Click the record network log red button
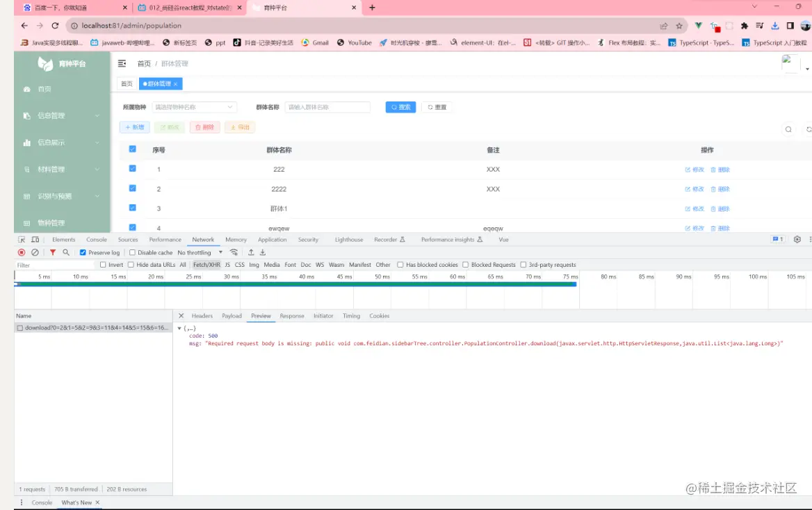 pos(22,252)
